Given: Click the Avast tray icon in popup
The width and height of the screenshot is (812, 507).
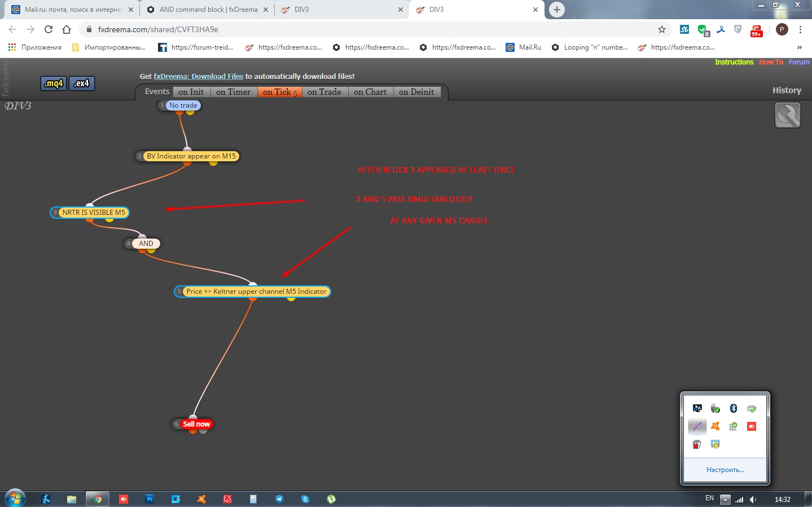Looking at the screenshot, I should point(716,426).
